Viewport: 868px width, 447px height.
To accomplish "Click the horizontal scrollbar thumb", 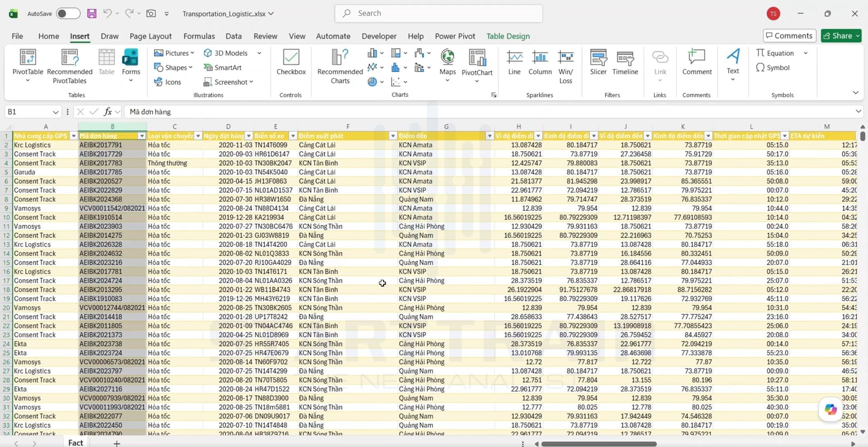I will pos(599,444).
